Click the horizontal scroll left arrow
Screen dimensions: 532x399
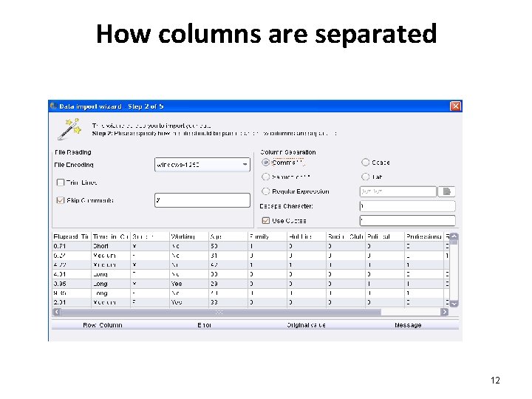click(55, 312)
